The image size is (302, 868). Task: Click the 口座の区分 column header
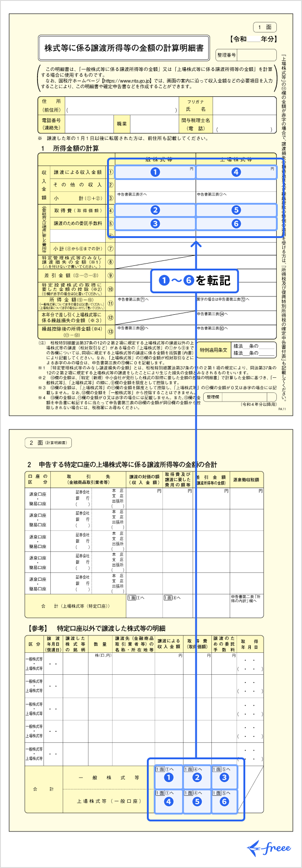coord(38,480)
